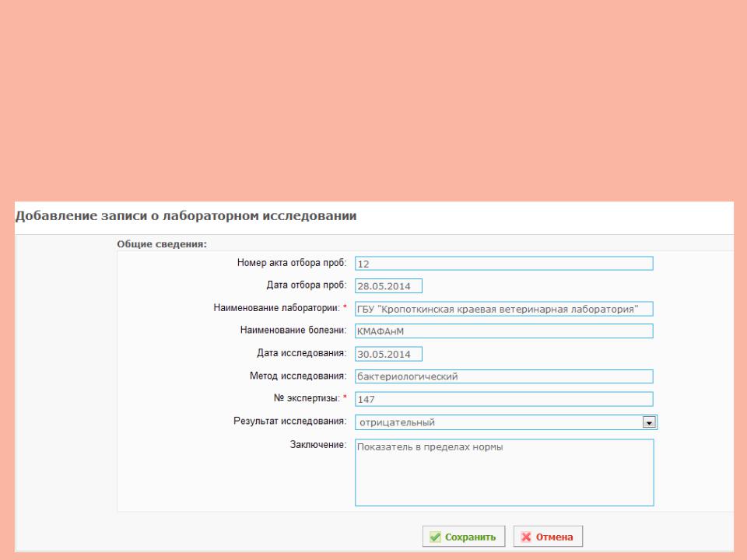Click the Дата исследования label
The image size is (747, 560).
click(x=302, y=353)
